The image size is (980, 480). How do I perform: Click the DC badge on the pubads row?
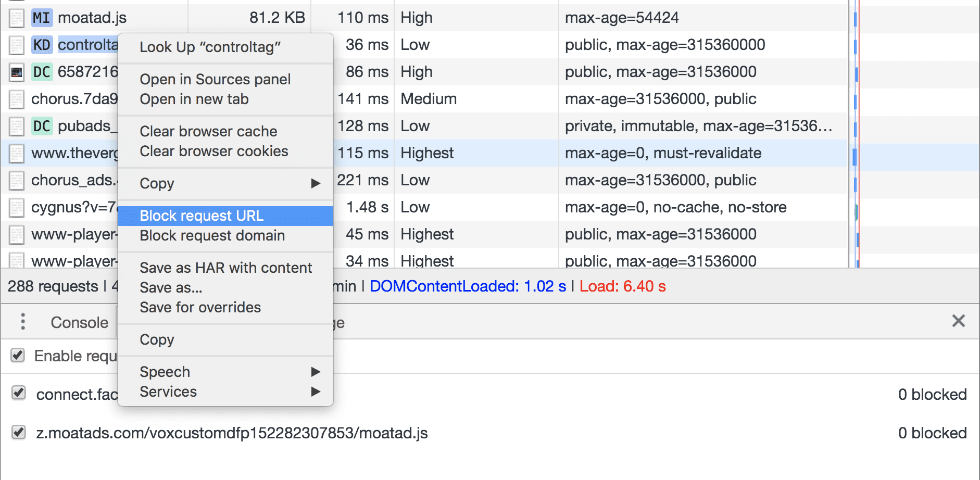43,126
